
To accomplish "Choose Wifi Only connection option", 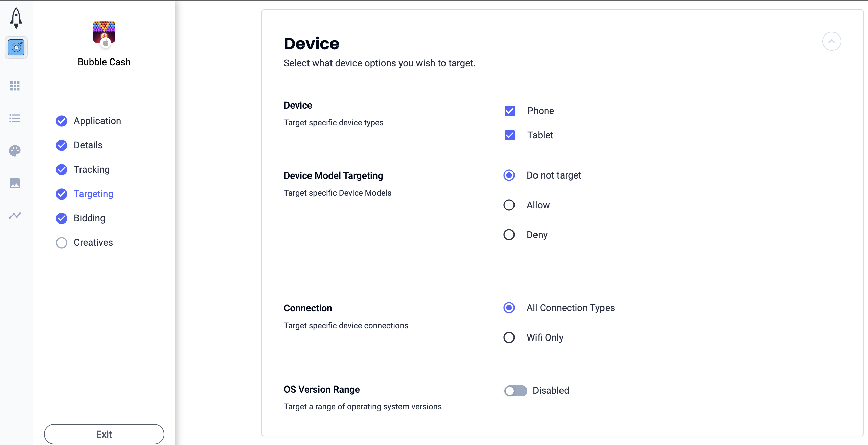I will [x=509, y=337].
